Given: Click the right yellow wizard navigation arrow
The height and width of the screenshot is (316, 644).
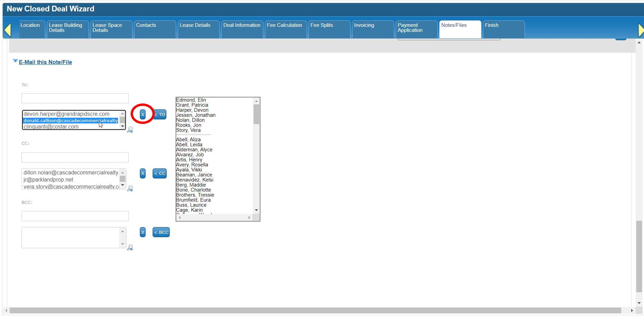Looking at the screenshot, I should pos(641,30).
